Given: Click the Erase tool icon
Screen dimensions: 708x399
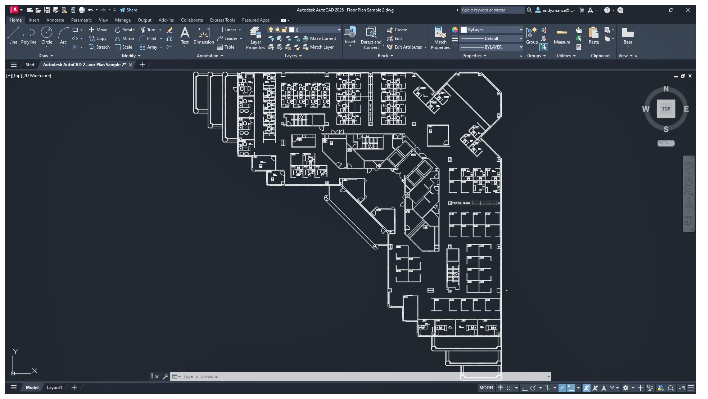Looking at the screenshot, I should (x=169, y=30).
